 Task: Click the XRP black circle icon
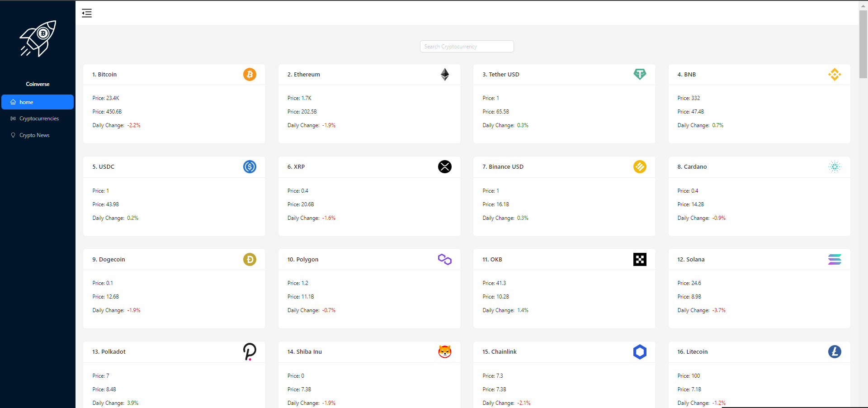[445, 167]
